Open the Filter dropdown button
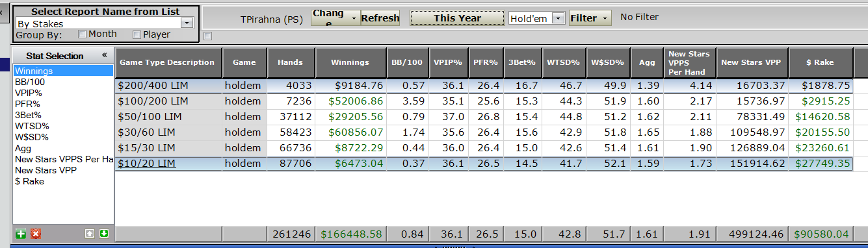 click(x=590, y=18)
